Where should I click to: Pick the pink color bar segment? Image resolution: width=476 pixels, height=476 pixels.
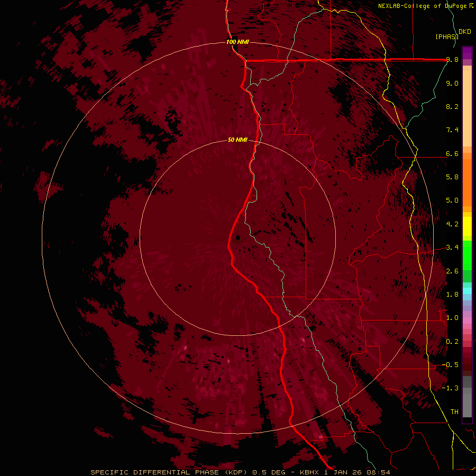click(x=467, y=321)
